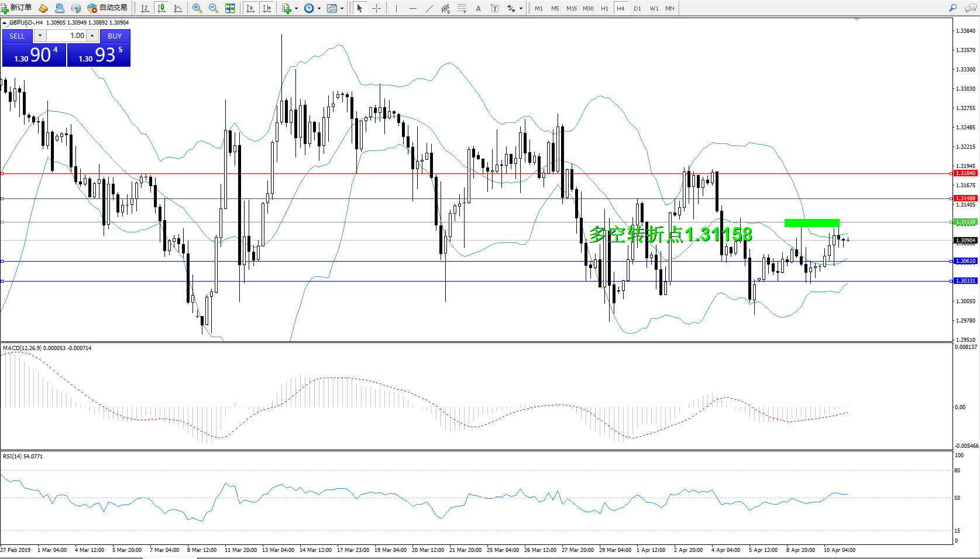The width and height of the screenshot is (980, 559).
Task: Select the Crosshair cursor tool
Action: point(376,8)
